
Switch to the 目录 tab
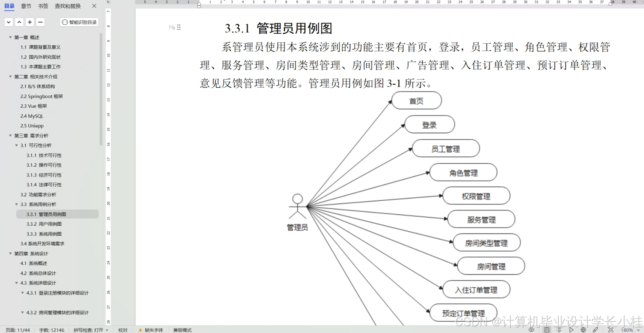coord(9,6)
